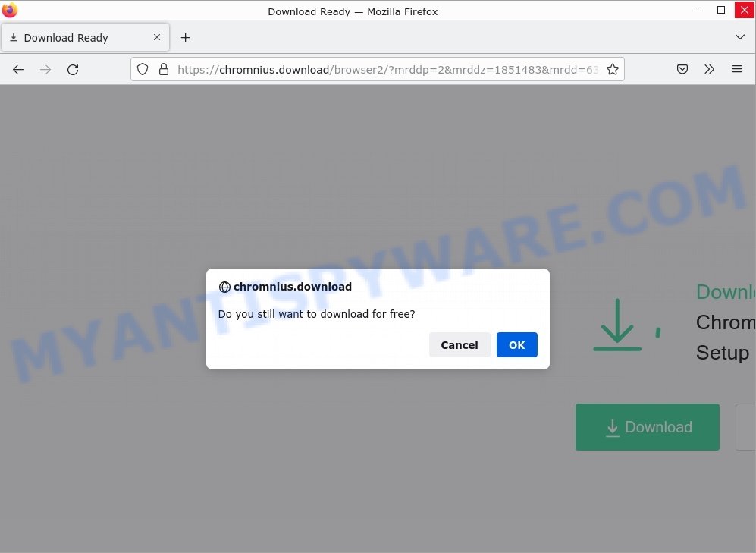Click the 'Setup' text on page
The image size is (756, 553).
coord(722,353)
